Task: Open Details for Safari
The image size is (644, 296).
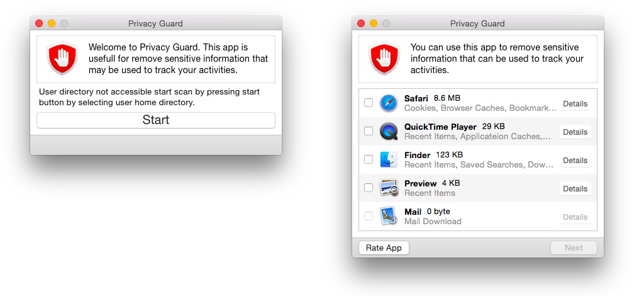Action: pyautogui.click(x=575, y=104)
